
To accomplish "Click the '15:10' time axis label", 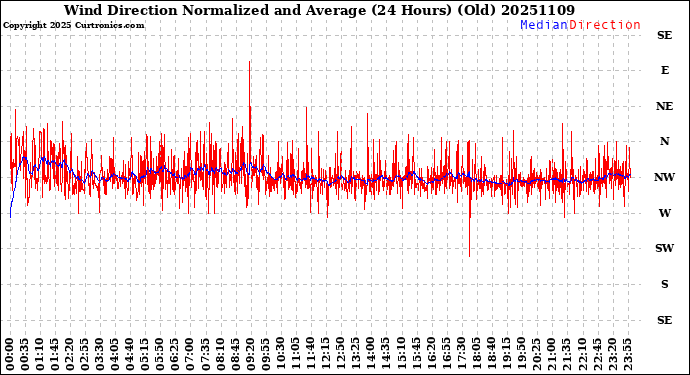I will click(400, 354).
